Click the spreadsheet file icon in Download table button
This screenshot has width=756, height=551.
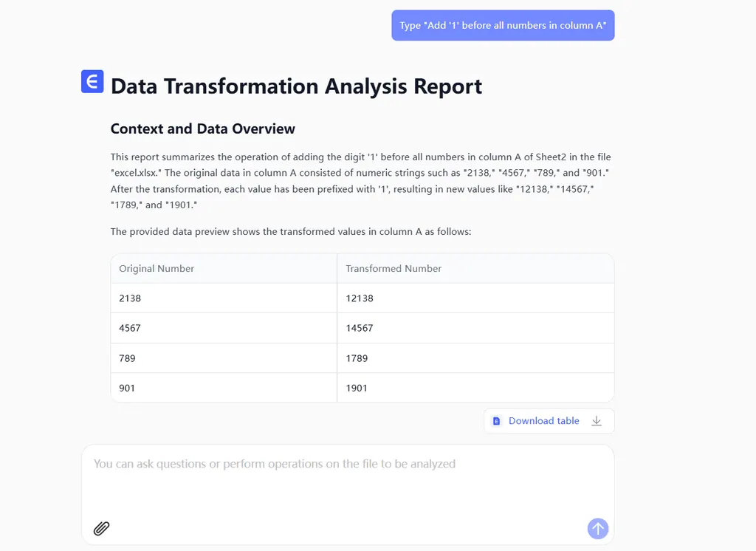(497, 421)
